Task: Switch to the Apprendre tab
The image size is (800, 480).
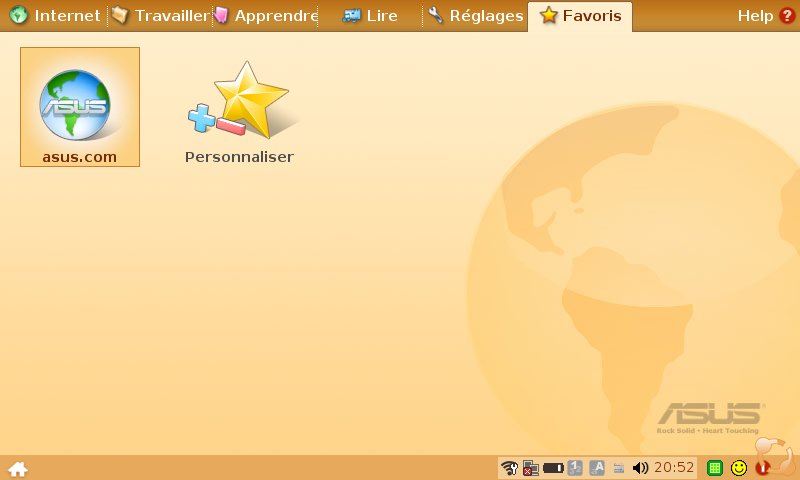Action: [x=265, y=16]
